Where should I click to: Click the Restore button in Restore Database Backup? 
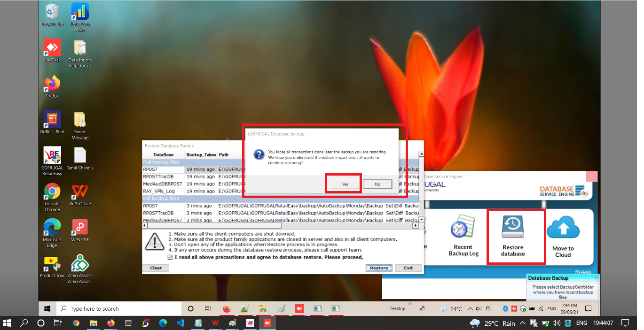[x=379, y=268]
